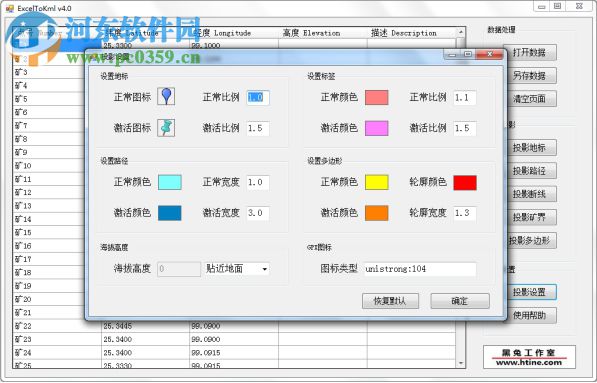
Task: Pick the label normal color pink swatch
Action: 377,97
